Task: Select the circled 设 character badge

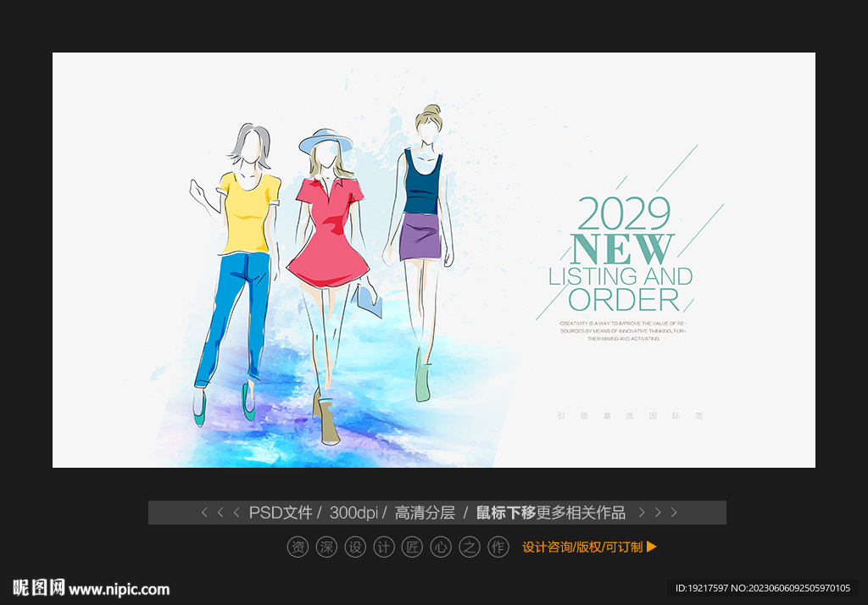Action: tap(355, 547)
